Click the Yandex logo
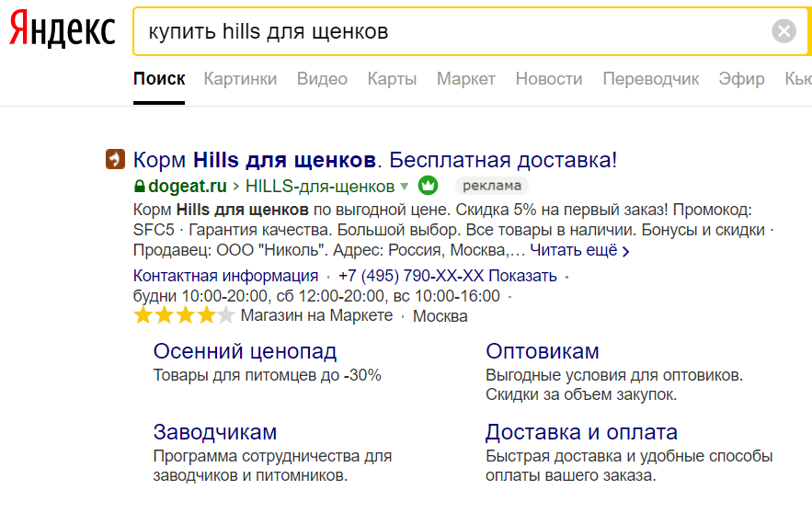The height and width of the screenshot is (513, 812). 62,31
